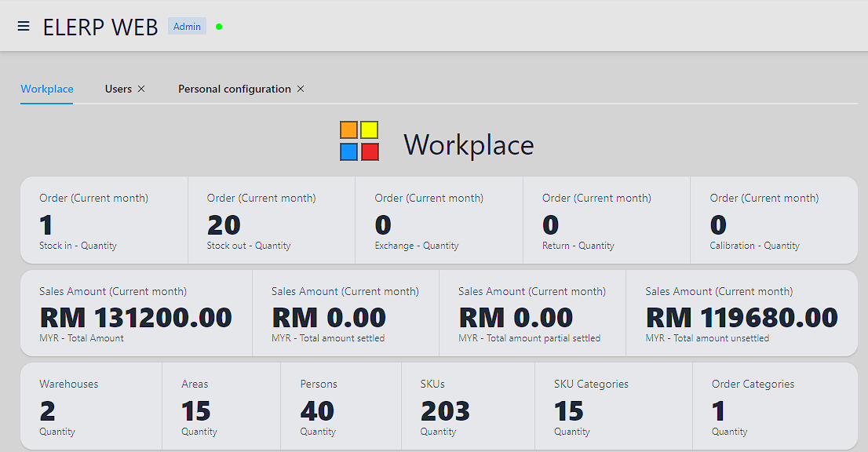Switch to the Workplace tab
This screenshot has height=452, width=868.
tap(47, 89)
